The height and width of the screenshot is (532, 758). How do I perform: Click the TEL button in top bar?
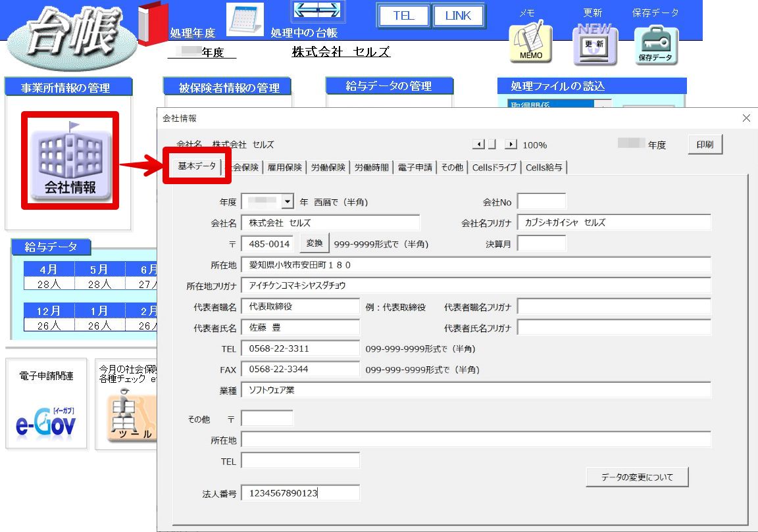403,16
